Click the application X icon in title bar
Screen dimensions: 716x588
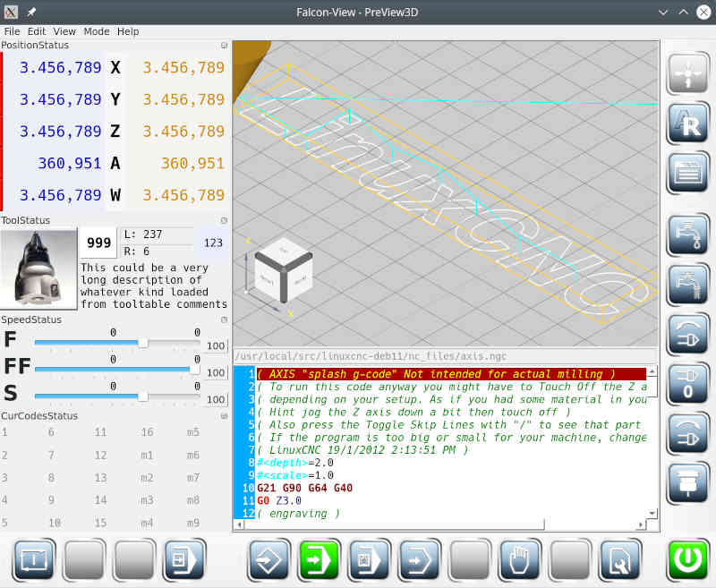(x=11, y=13)
